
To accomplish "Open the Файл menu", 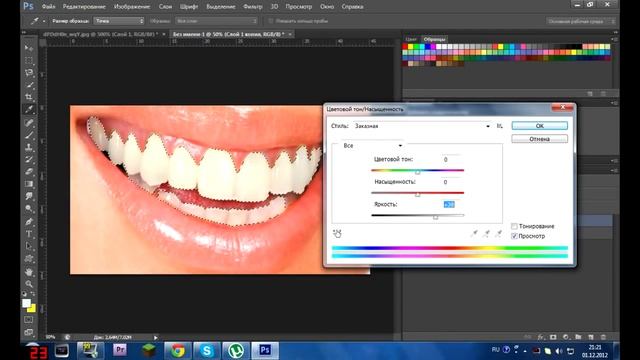I will pos(48,7).
